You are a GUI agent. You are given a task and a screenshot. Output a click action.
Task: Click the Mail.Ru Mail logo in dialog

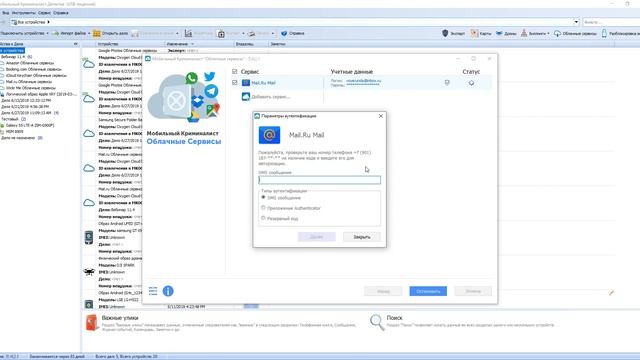269,135
